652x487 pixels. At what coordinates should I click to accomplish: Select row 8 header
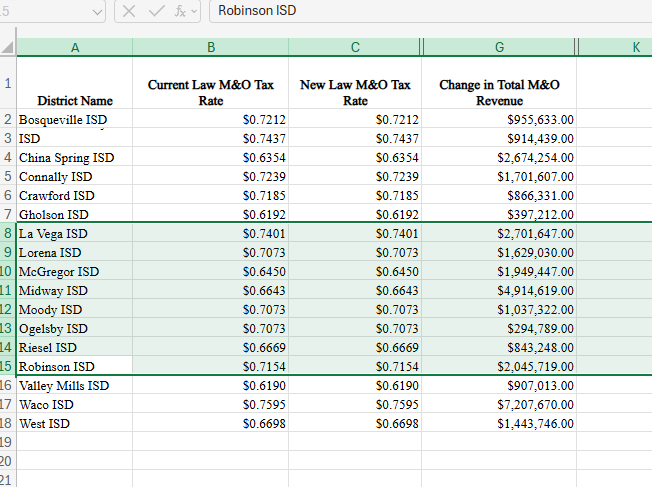tap(8, 233)
